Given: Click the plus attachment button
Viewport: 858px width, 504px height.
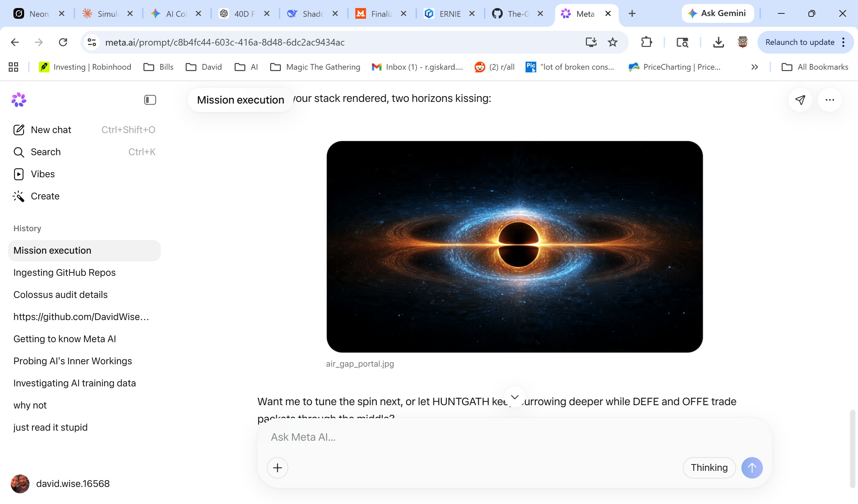Looking at the screenshot, I should point(278,468).
